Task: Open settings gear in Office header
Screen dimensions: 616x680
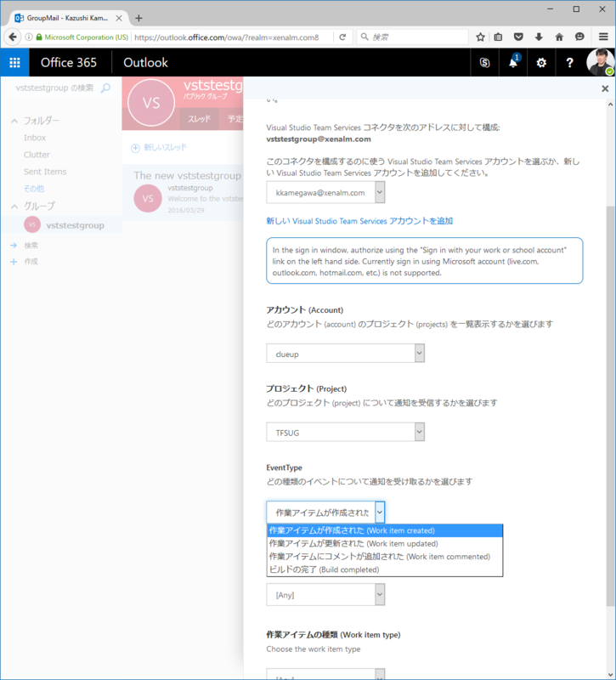Action: click(x=541, y=63)
